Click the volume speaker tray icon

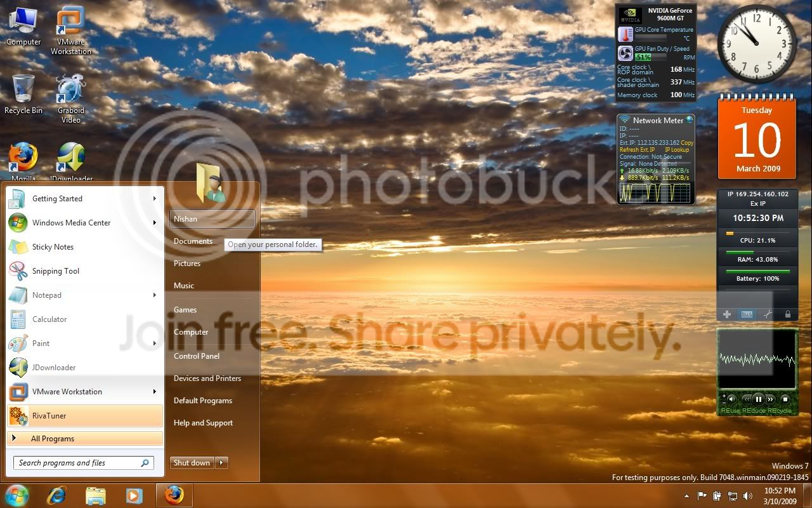pos(748,496)
